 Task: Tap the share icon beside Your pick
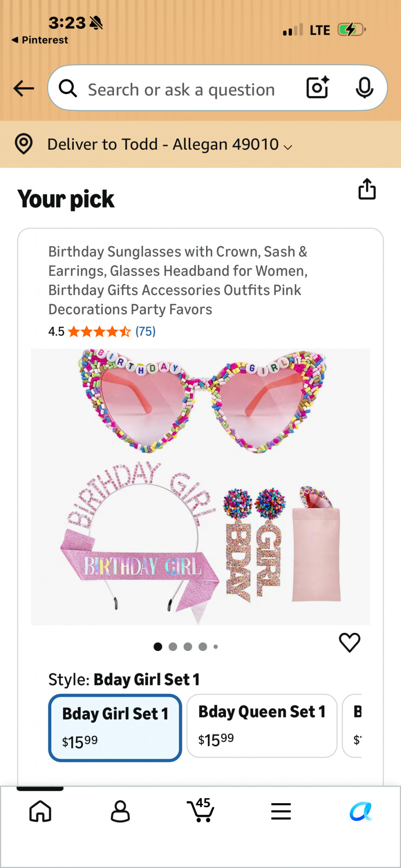coord(367,189)
